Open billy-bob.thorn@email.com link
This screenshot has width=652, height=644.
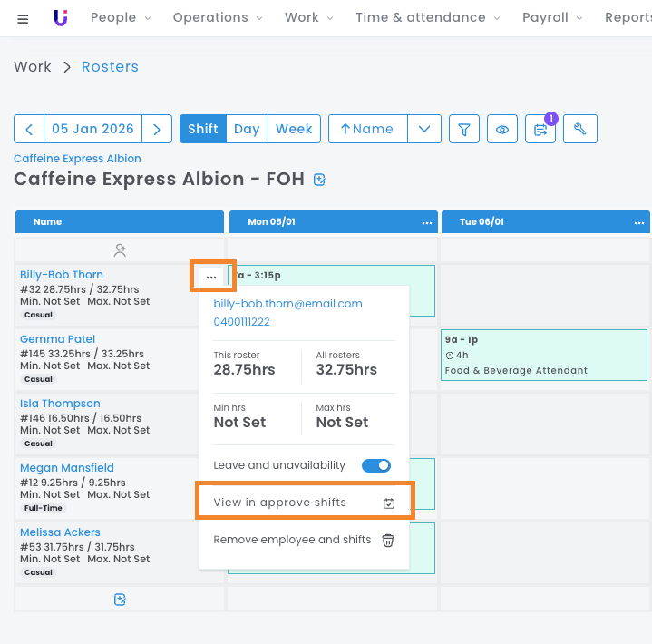(x=287, y=304)
